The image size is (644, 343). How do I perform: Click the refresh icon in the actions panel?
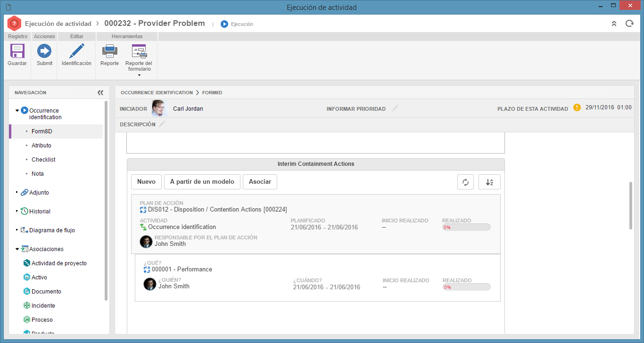(465, 182)
